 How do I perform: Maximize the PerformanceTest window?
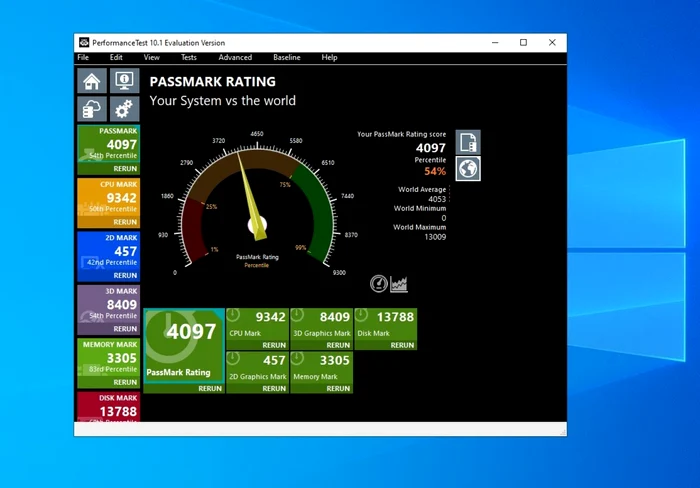tap(523, 42)
